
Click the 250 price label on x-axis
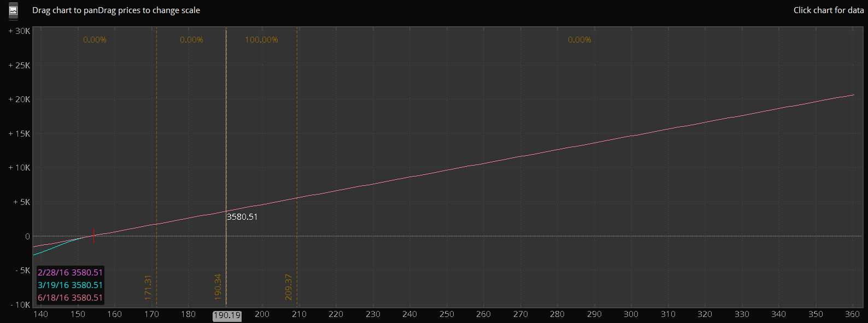click(x=447, y=314)
